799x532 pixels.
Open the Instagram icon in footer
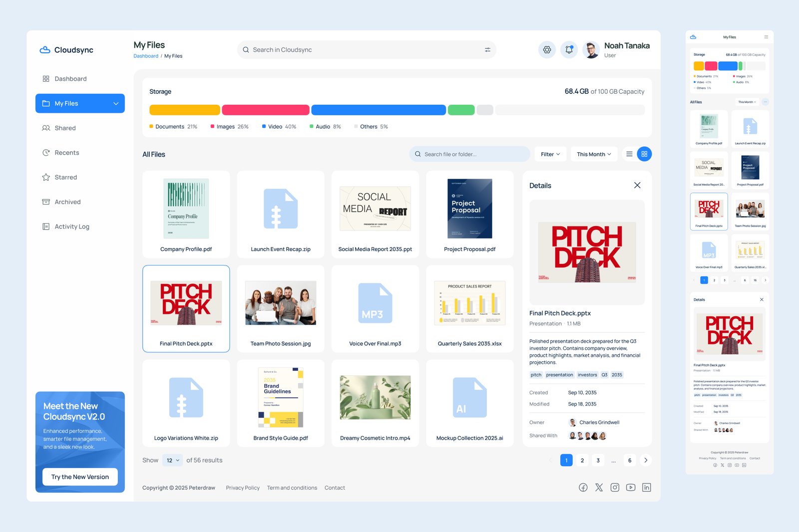coord(615,488)
